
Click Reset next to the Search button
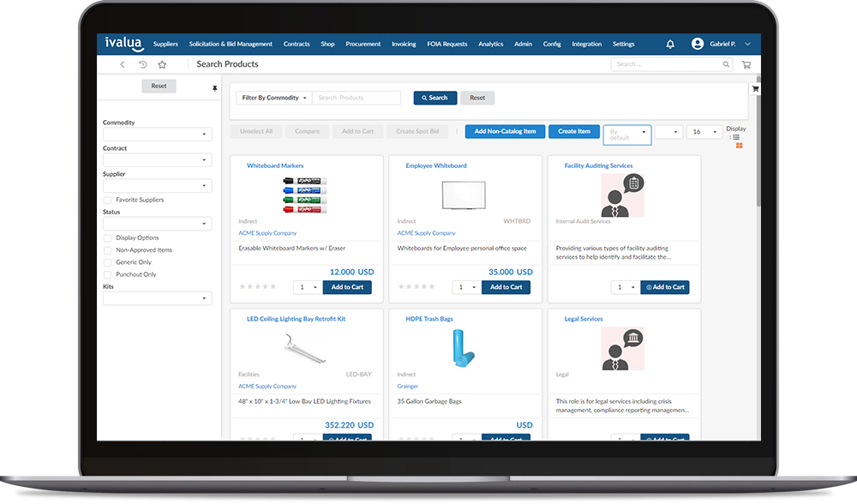click(477, 98)
